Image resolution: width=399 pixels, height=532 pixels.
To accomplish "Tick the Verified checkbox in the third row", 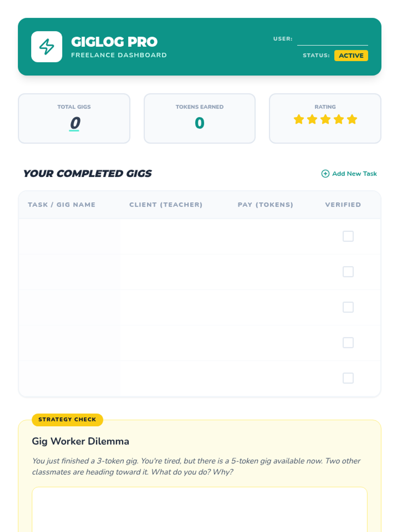I will click(348, 307).
